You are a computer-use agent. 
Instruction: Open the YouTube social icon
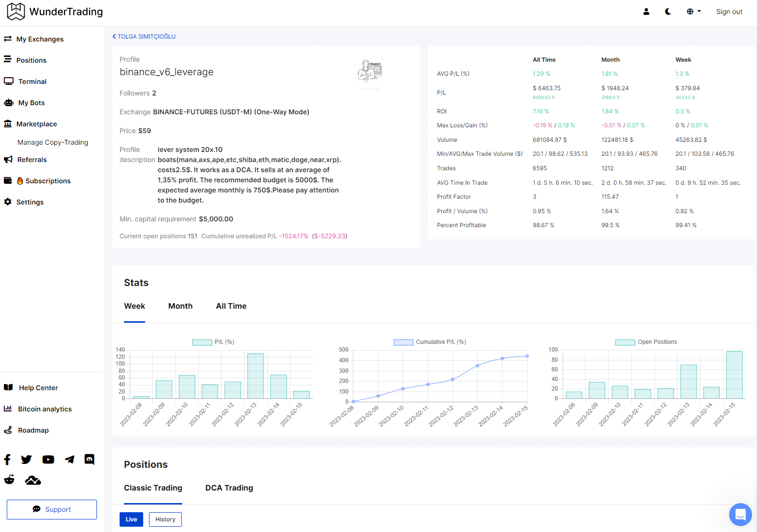click(x=48, y=459)
